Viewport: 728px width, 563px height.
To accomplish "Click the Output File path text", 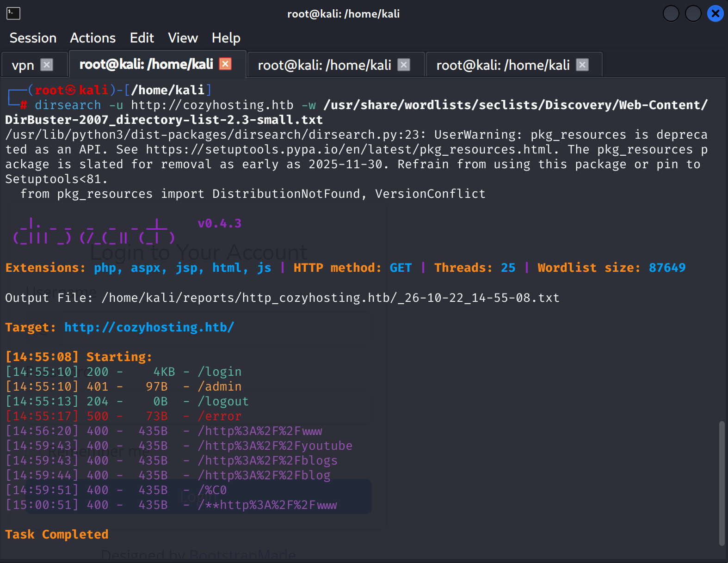I will click(x=331, y=298).
